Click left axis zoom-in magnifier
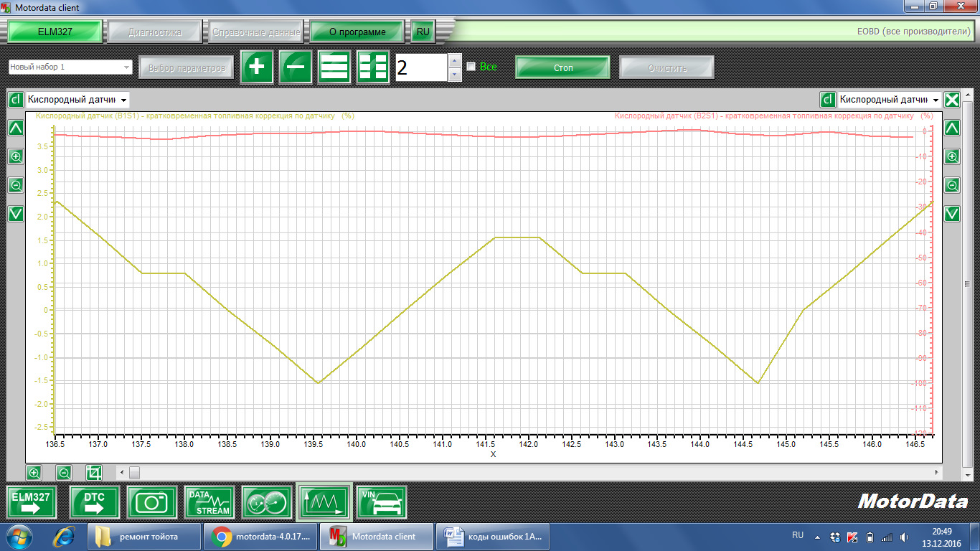980x551 pixels. 16,156
